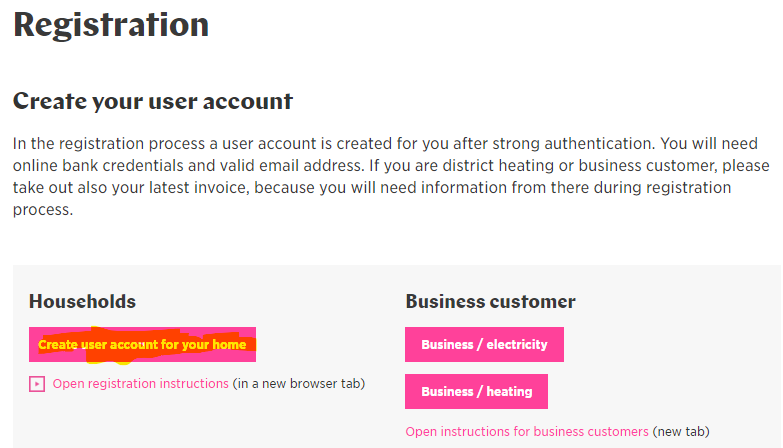The width and height of the screenshot is (783, 448).
Task: Click the word "process." ending the paragraph
Action: tap(43, 210)
